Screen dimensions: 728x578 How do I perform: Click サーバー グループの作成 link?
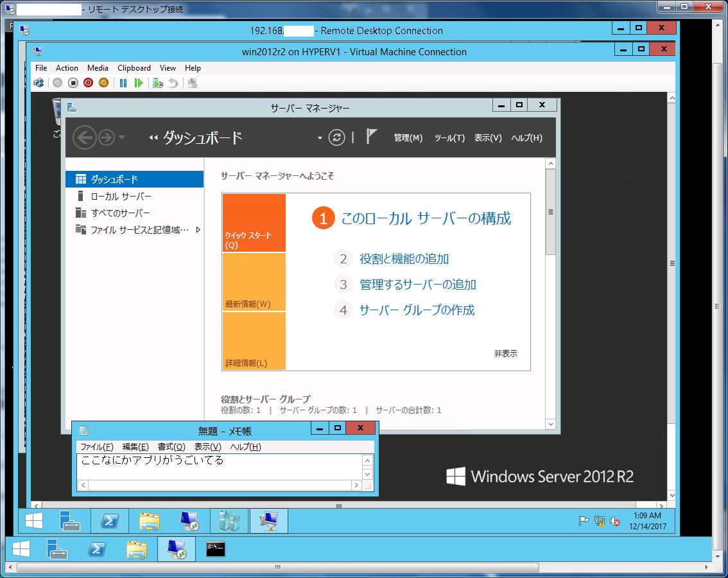pos(417,310)
